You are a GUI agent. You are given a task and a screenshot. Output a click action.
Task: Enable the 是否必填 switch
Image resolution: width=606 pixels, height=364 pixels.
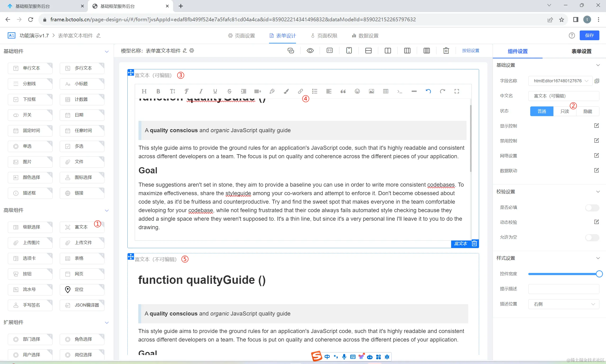coord(592,208)
